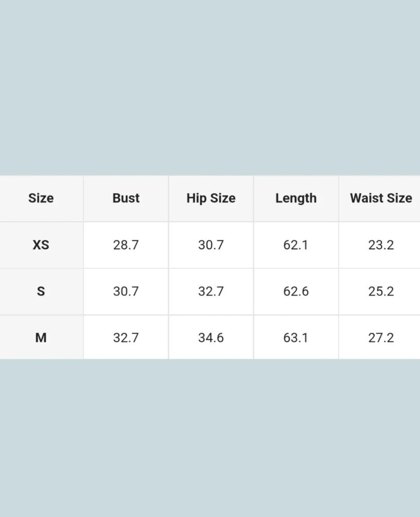This screenshot has height=517, width=420.
Task: Select the M waist size value 27.2
Action: [381, 337]
